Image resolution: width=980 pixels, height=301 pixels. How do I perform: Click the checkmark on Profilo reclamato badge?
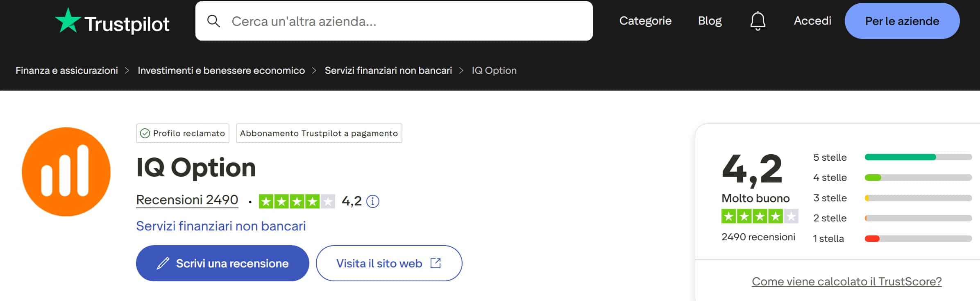(145, 133)
